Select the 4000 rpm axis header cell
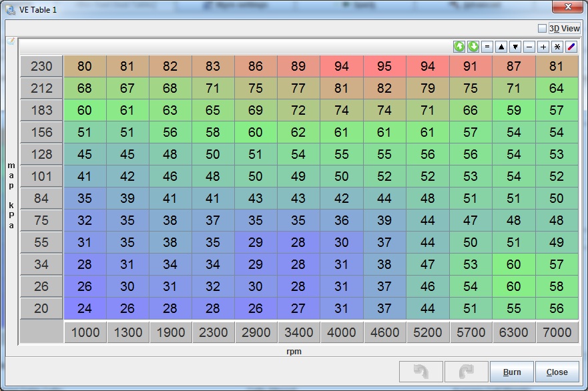588x391 pixels. pyautogui.click(x=342, y=332)
